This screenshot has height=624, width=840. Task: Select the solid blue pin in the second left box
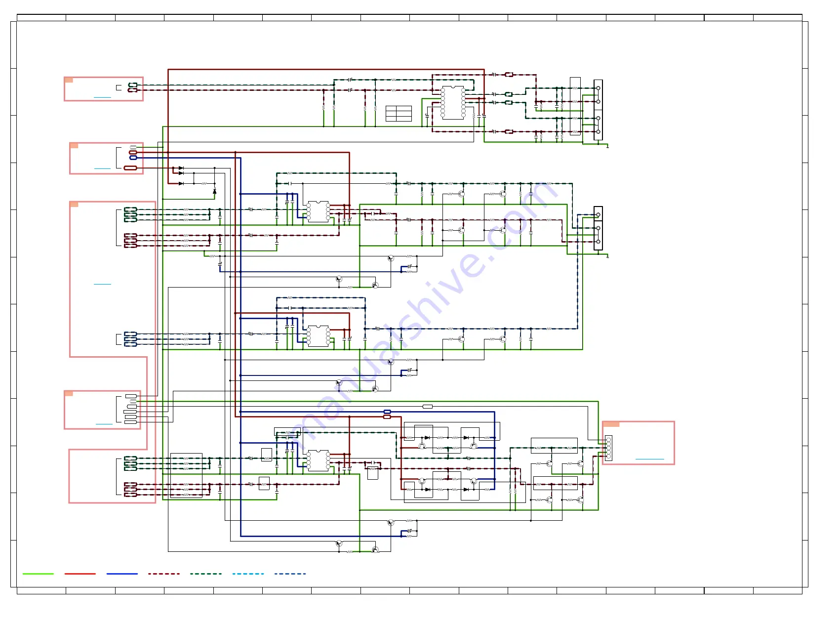(133, 158)
